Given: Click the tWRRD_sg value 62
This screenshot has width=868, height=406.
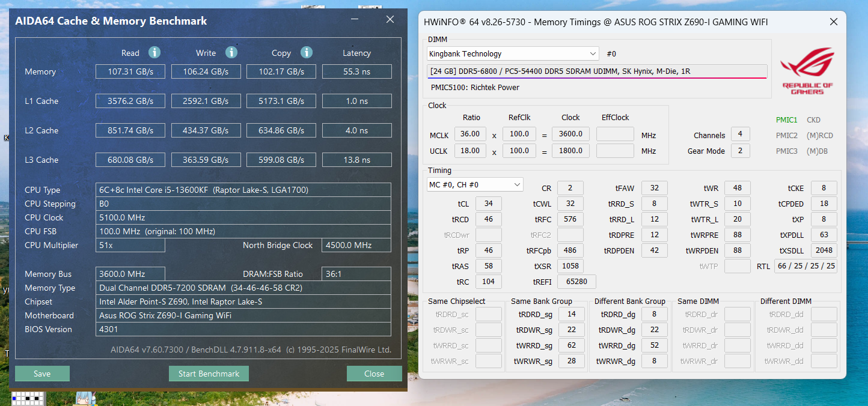Looking at the screenshot, I should (572, 345).
